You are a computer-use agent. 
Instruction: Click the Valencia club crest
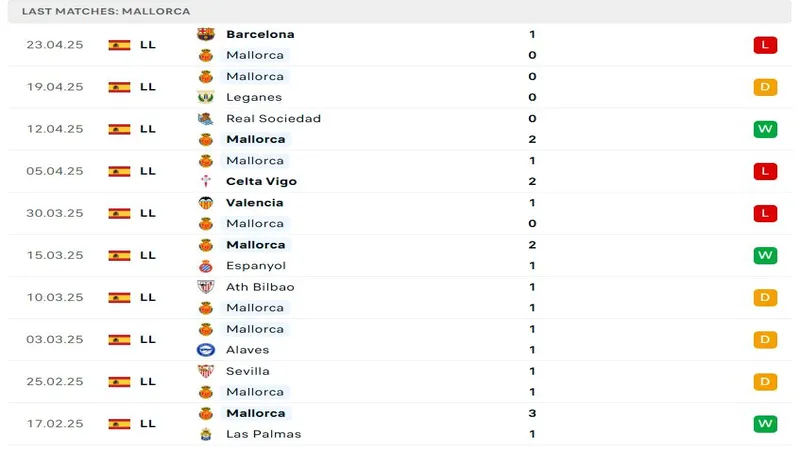pos(206,202)
